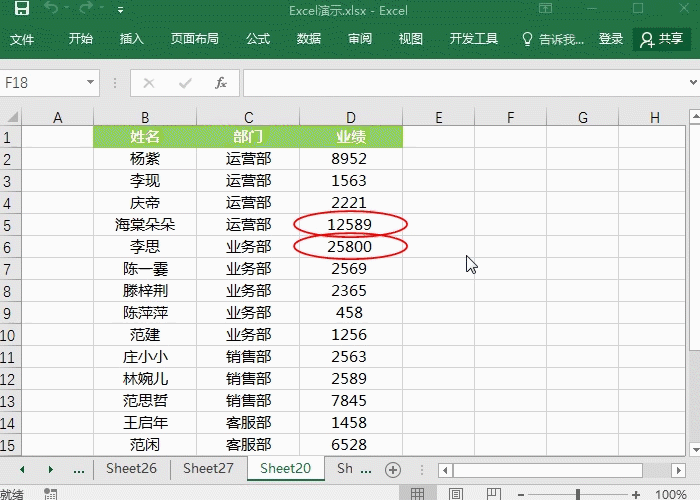
Task: Expand the Name Box dropdown arrow
Action: point(91,83)
